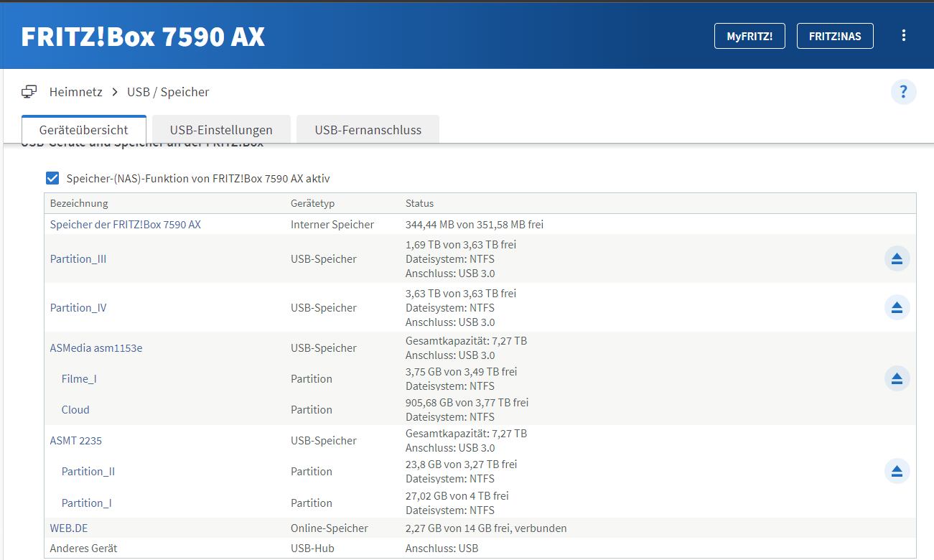Open the ASMedia asm1153e device link
Viewport: 934px width, 560px height.
tap(96, 347)
